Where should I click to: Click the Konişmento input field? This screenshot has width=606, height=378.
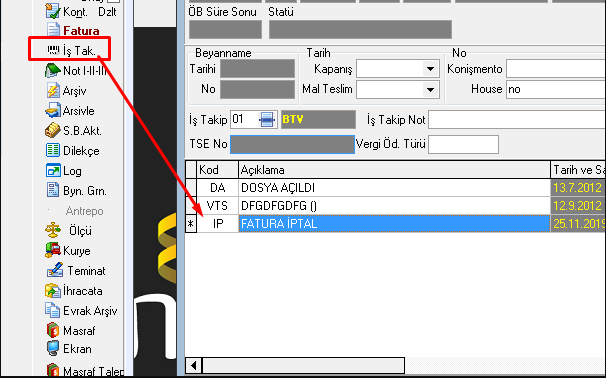point(556,69)
